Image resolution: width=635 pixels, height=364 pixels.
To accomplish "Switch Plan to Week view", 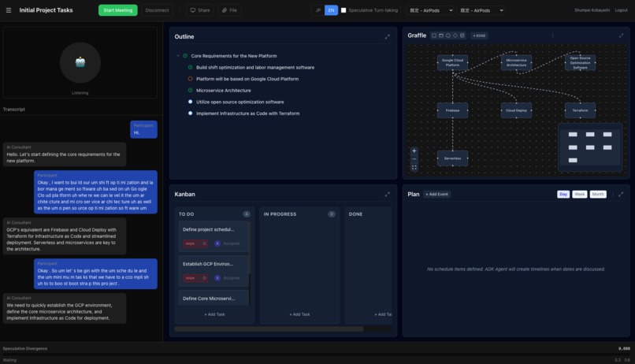I will tap(580, 195).
